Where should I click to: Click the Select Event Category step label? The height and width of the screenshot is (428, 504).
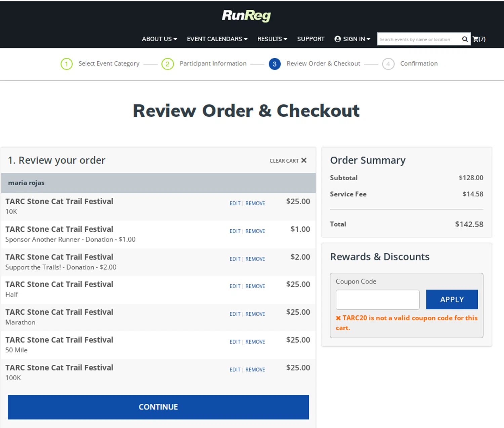click(109, 64)
